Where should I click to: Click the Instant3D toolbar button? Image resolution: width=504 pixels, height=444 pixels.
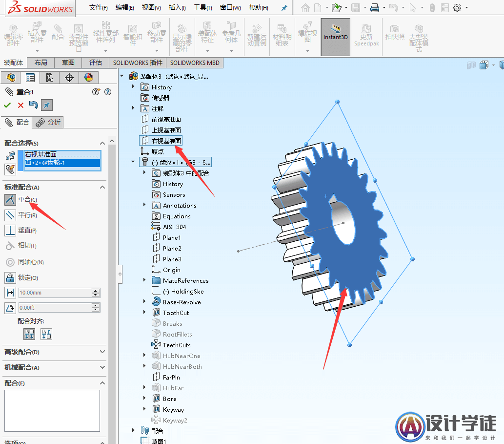[x=335, y=37]
